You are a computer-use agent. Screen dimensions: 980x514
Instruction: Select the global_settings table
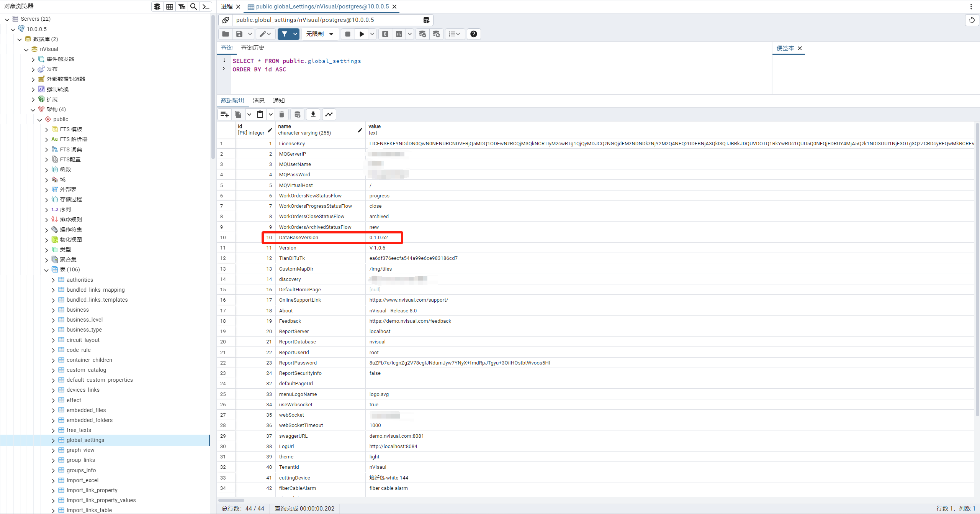(x=85, y=440)
